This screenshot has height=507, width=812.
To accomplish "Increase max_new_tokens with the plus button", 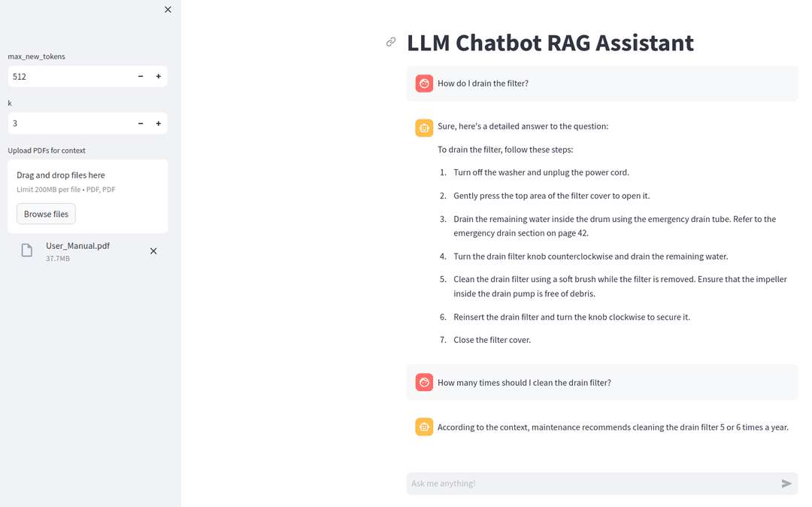I will pyautogui.click(x=158, y=76).
